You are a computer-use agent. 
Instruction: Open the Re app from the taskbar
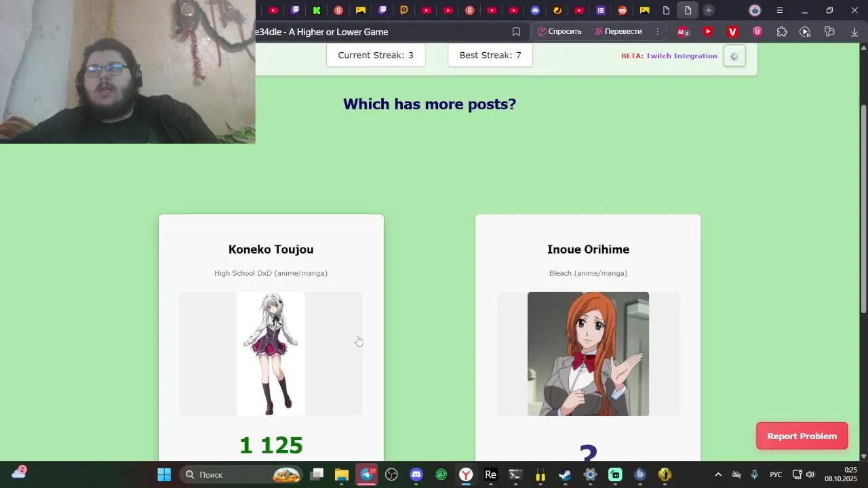(491, 474)
